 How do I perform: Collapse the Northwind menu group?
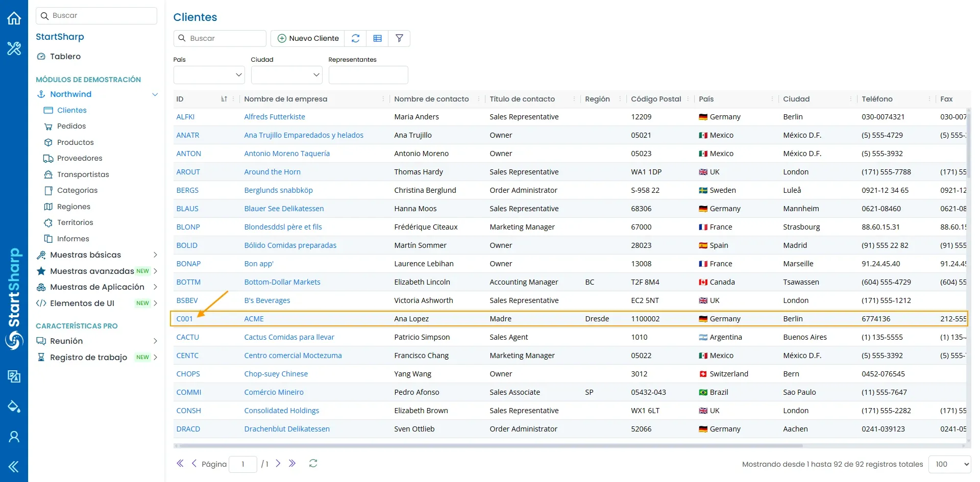click(155, 94)
